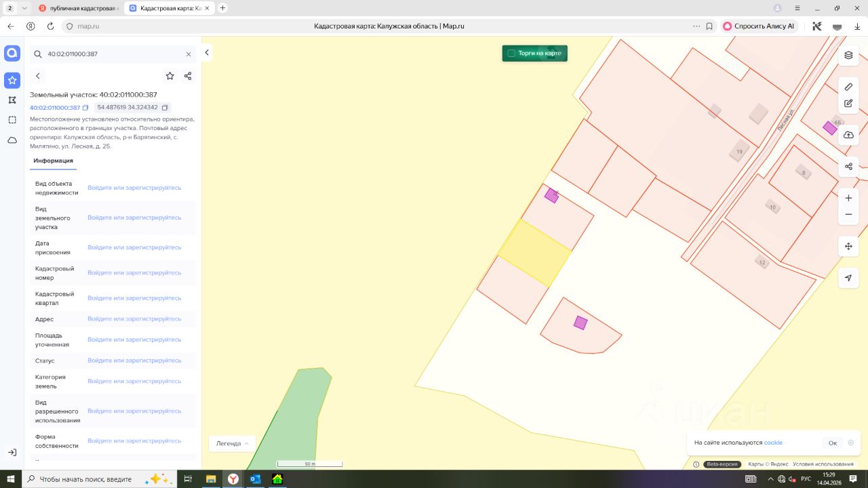This screenshot has height=488, width=868.
Task: Open Outlook from the taskbar
Action: (x=255, y=479)
